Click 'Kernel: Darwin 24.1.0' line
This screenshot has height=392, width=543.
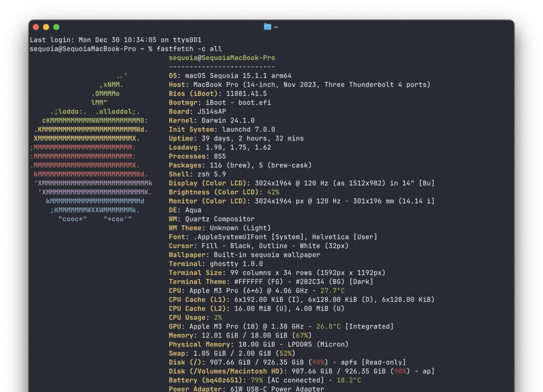212,120
